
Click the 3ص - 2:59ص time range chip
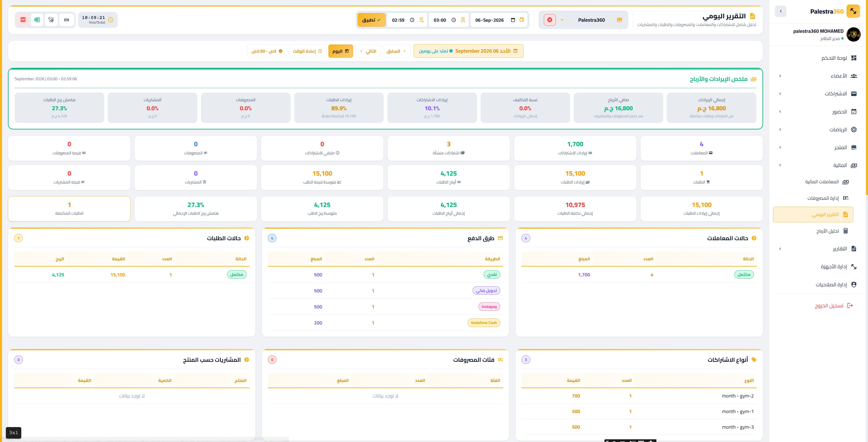pos(267,51)
